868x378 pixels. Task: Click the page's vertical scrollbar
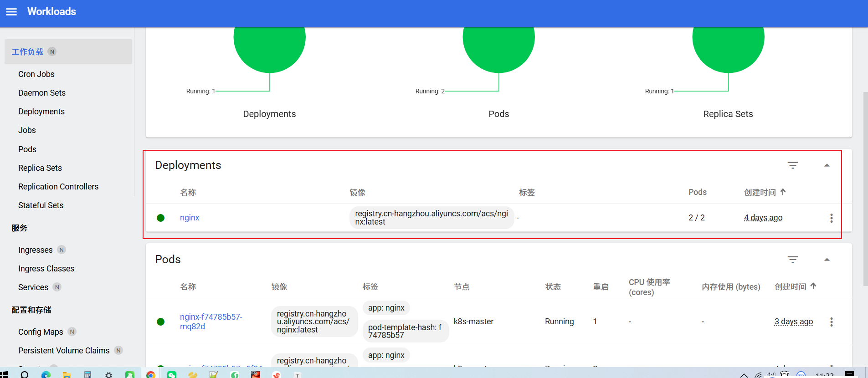pyautogui.click(x=865, y=189)
